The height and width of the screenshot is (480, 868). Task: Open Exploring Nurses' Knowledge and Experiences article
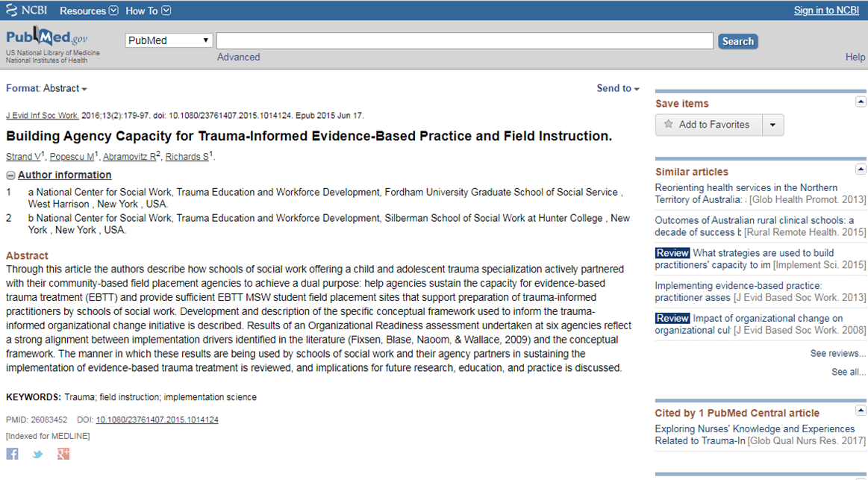(x=755, y=434)
